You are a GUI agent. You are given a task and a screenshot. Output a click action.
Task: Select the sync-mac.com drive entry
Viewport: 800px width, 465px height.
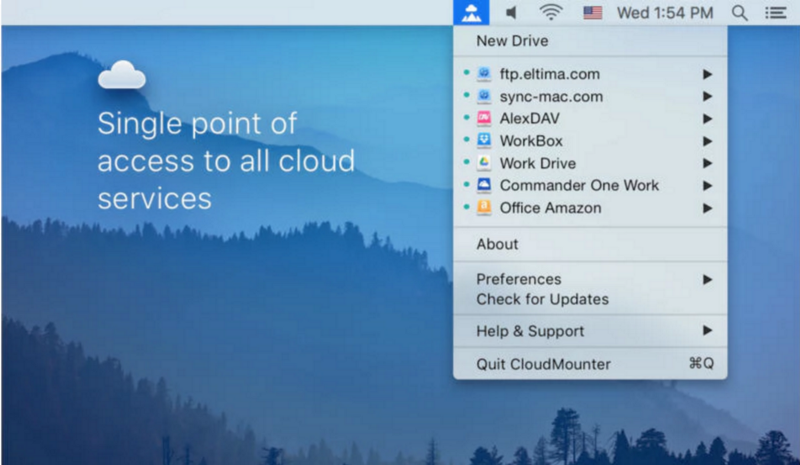pyautogui.click(x=590, y=96)
